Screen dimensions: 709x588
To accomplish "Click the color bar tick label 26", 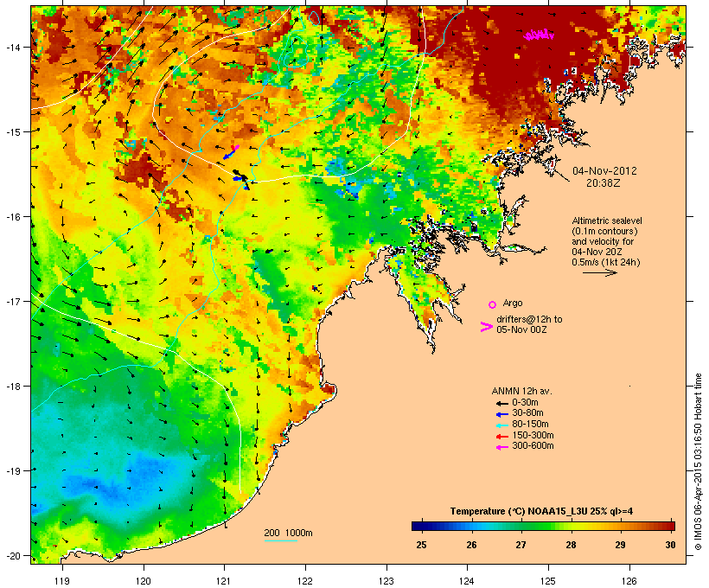I will pos(471,545).
